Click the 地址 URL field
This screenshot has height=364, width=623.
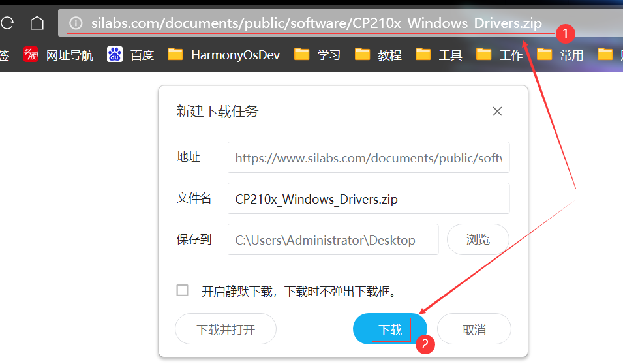(369, 157)
